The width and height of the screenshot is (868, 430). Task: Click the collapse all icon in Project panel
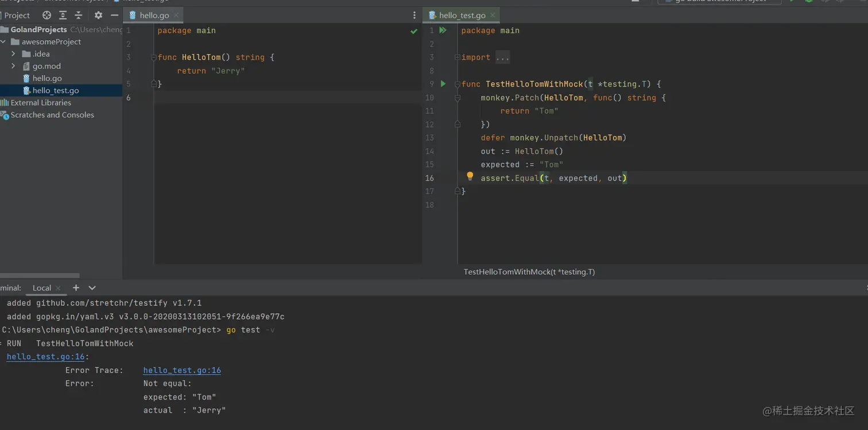79,16
